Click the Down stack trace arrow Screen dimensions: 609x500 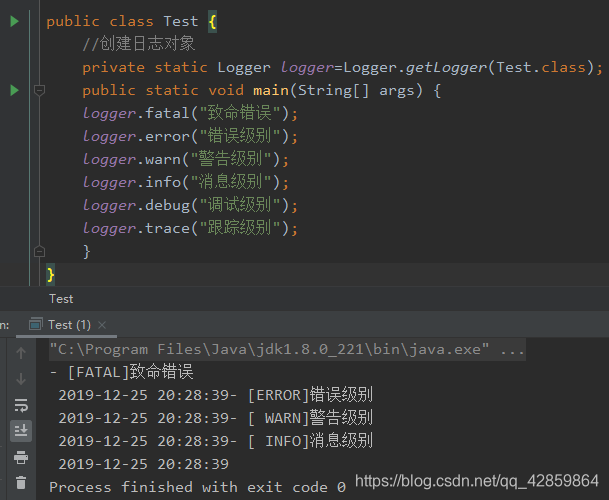click(x=21, y=379)
